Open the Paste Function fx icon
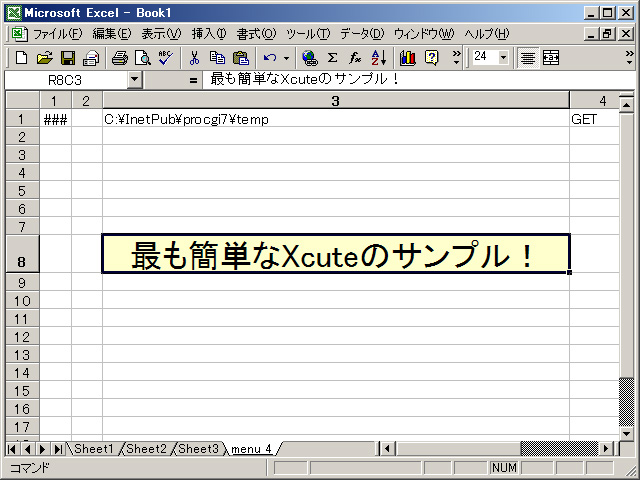The width and height of the screenshot is (640, 480). 355,58
